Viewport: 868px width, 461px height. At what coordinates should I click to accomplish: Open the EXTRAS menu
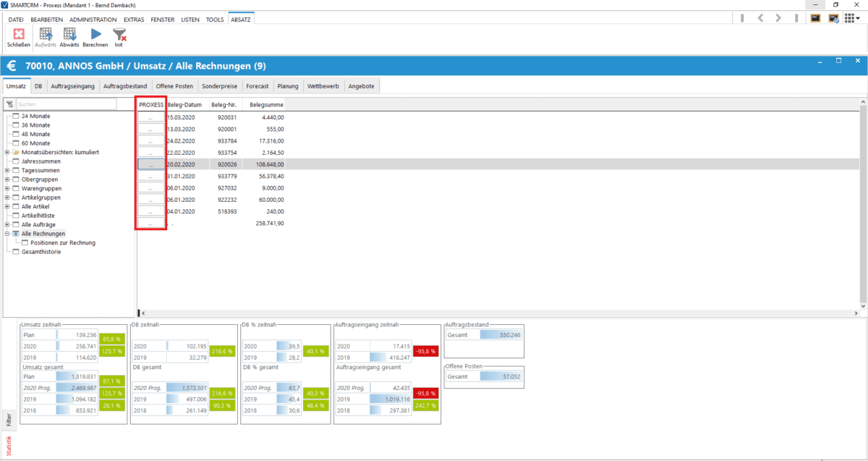click(135, 20)
